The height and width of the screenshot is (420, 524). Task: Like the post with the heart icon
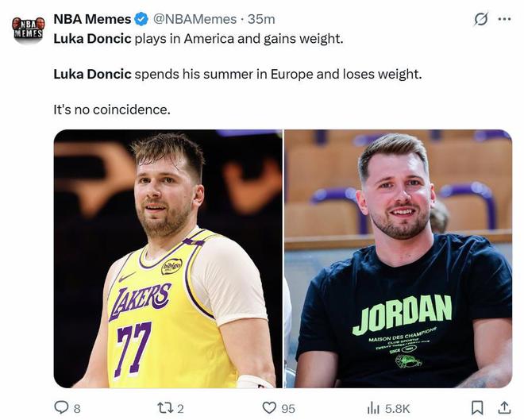click(x=270, y=407)
